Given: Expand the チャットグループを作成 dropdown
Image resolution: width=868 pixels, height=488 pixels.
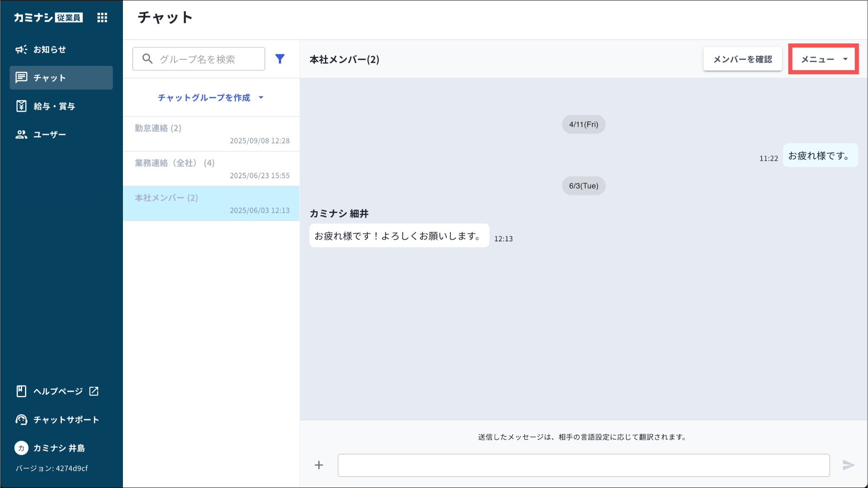Looking at the screenshot, I should point(211,98).
